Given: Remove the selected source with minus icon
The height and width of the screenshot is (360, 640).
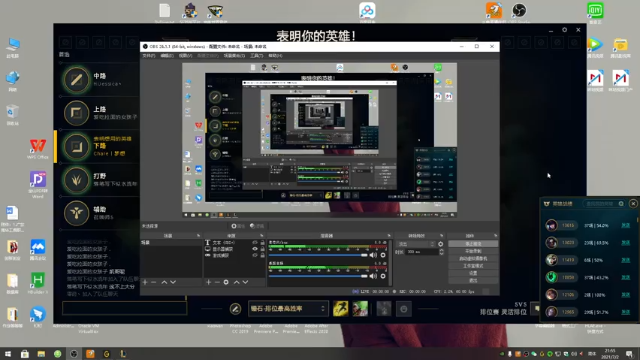Looking at the screenshot, I should coord(217,282).
